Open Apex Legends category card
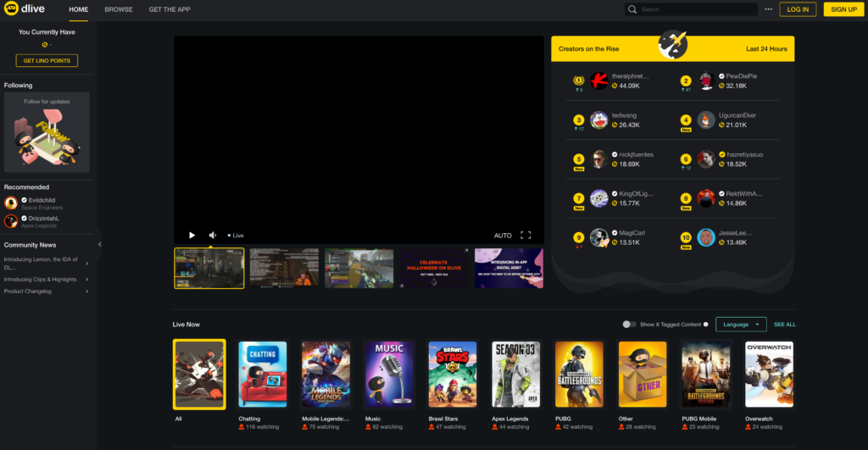The height and width of the screenshot is (450, 868). (515, 375)
